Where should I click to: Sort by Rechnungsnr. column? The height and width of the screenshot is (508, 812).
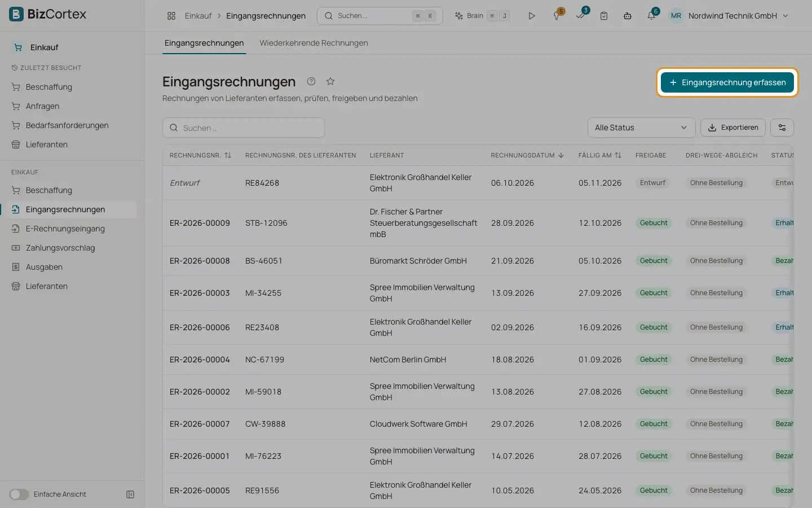click(x=200, y=155)
